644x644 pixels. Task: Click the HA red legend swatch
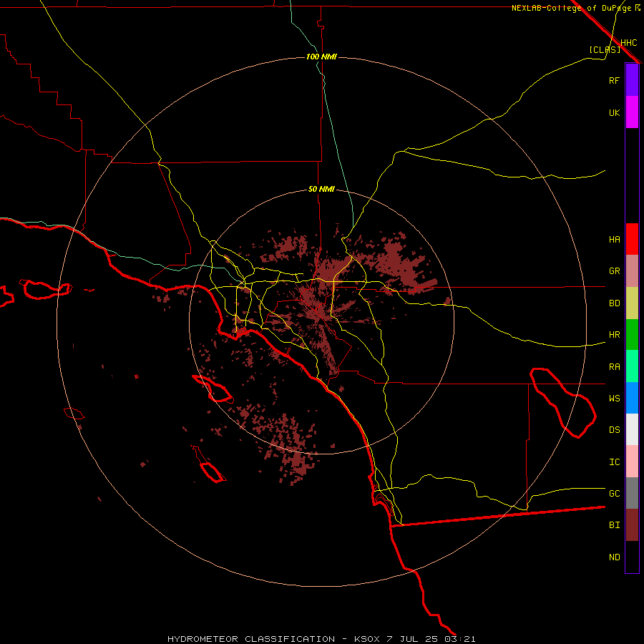click(632, 239)
